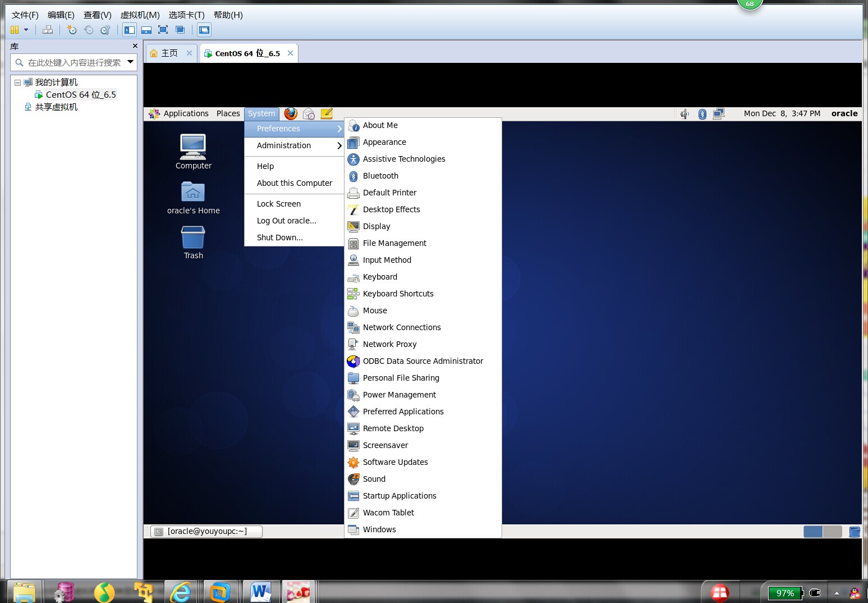Open Startup Applications preferences
868x603 pixels.
click(422, 496)
